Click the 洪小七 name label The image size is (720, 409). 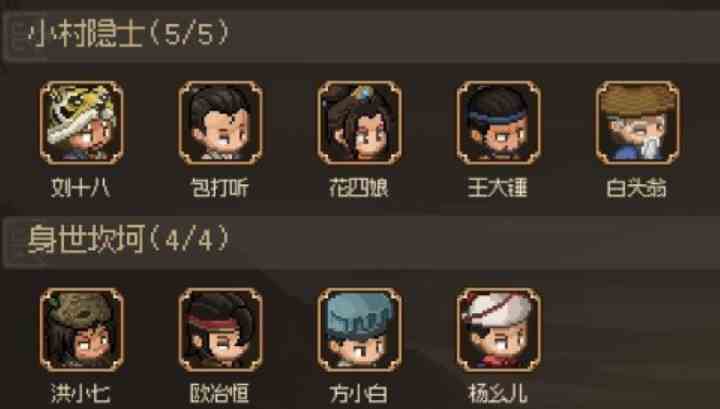81,394
